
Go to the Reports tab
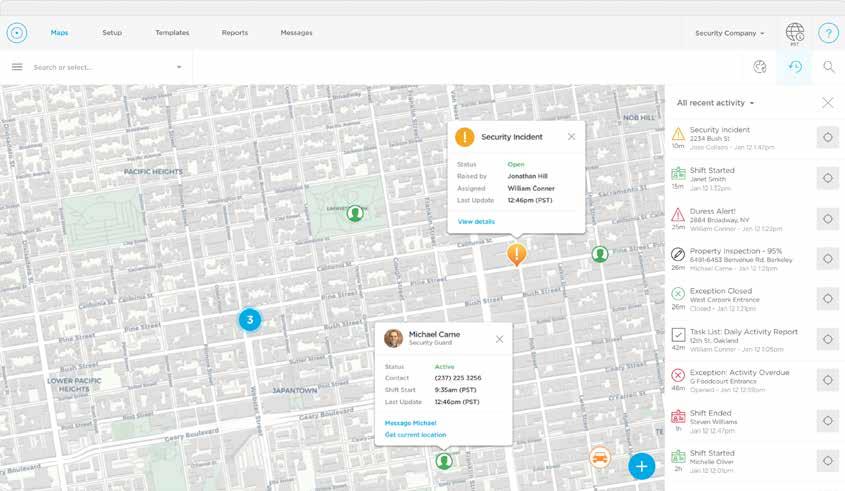coord(235,33)
